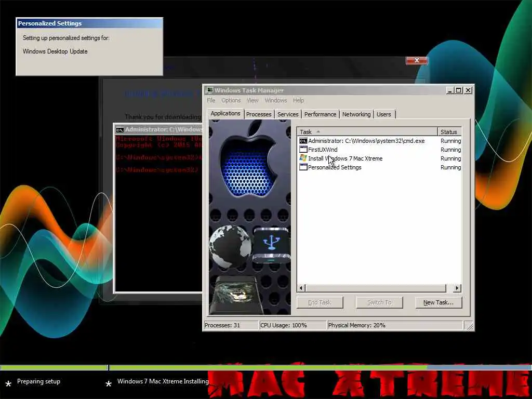Click the Processes: 31 status entry
This screenshot has height=399, width=532.
231,325
